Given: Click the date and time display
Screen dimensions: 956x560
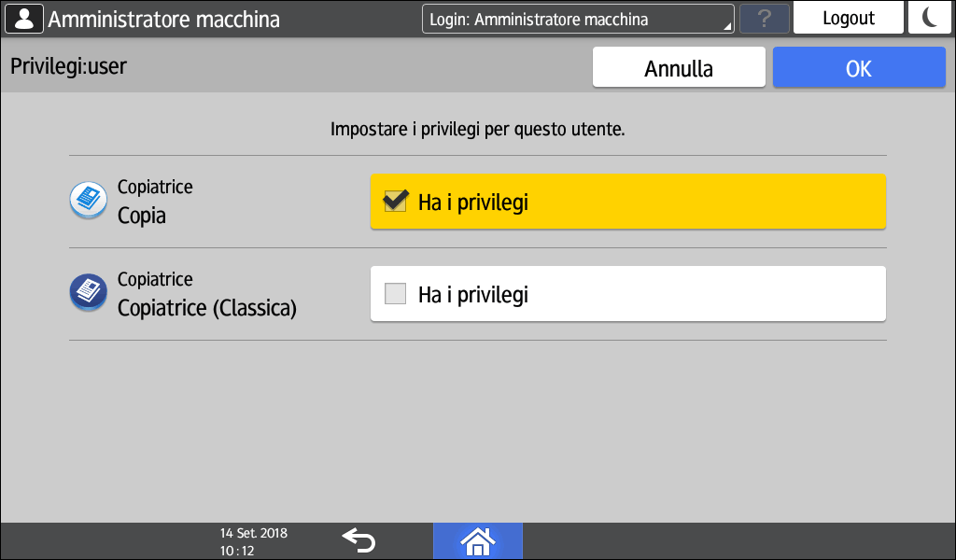Looking at the screenshot, I should pyautogui.click(x=254, y=540).
